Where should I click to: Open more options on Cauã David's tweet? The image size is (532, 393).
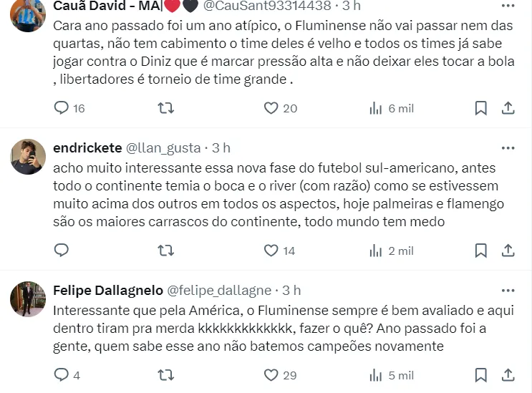[x=508, y=6]
